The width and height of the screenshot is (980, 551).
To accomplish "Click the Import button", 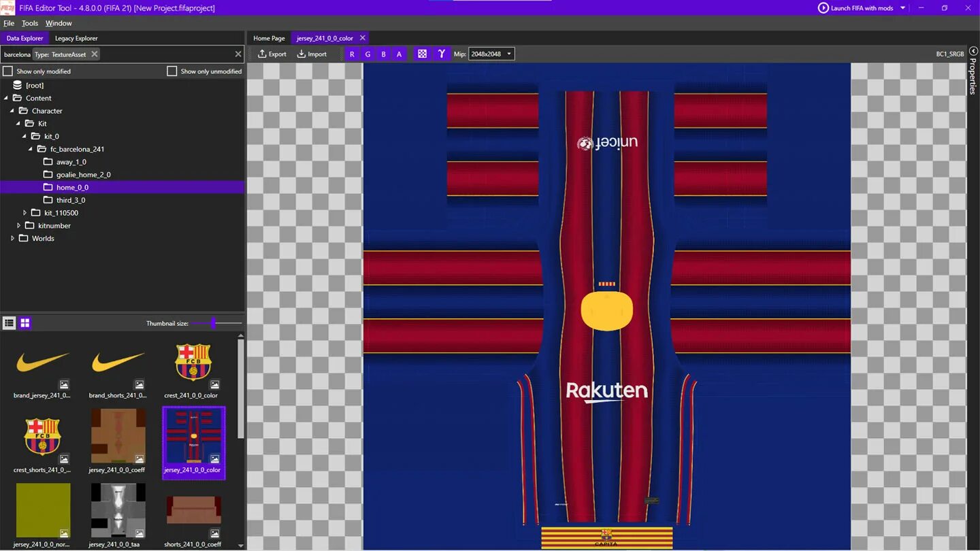I will [312, 54].
